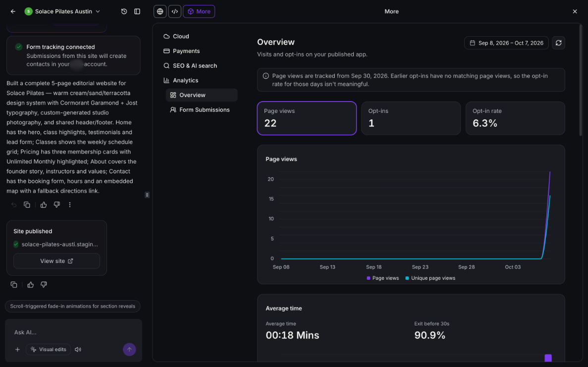Click the View site button

56,261
